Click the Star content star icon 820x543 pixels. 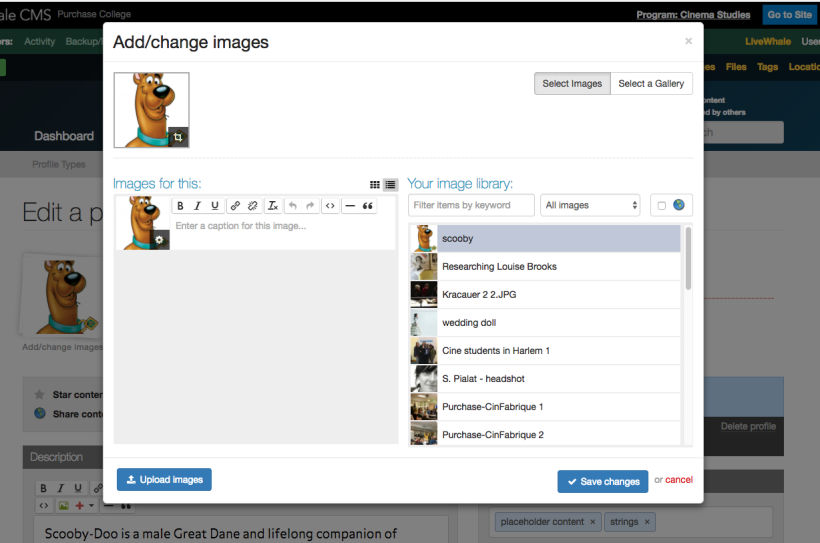tap(39, 394)
